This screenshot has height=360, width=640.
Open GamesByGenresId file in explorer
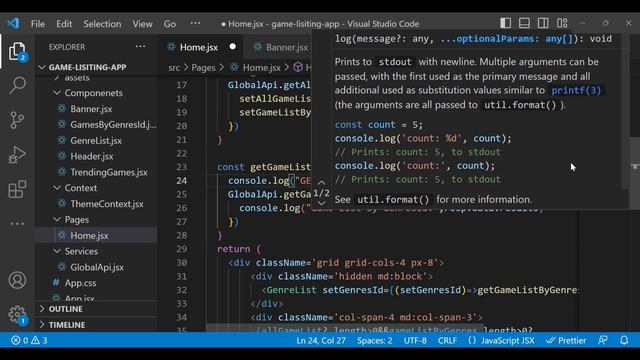[x=113, y=124]
